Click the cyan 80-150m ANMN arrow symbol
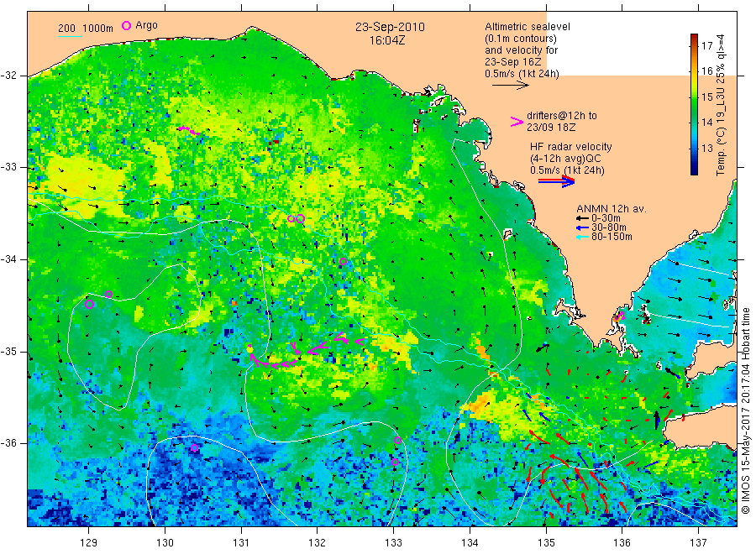756x554 pixels. 582,237
